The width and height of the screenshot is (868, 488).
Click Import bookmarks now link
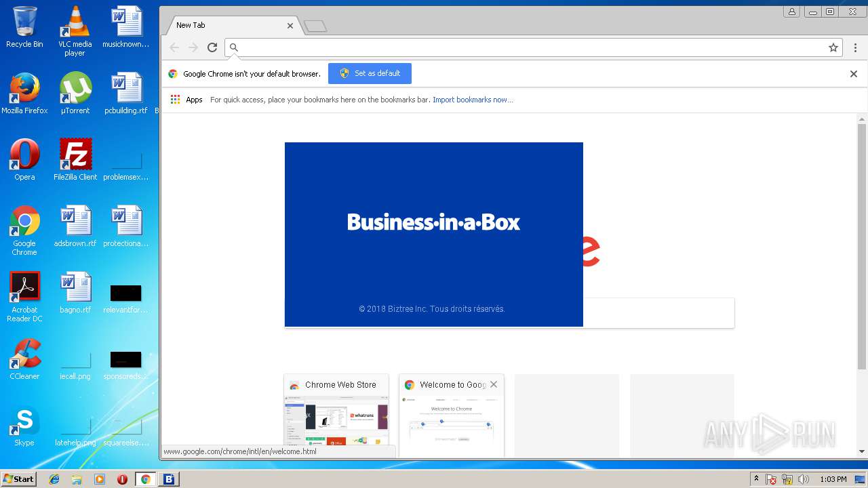pyautogui.click(x=473, y=100)
